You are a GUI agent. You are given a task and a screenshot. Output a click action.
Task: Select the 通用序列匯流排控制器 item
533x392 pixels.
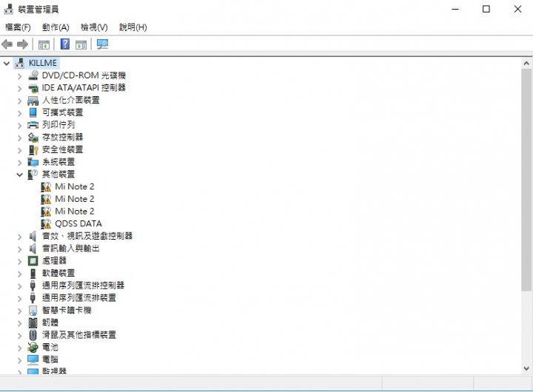83,285
